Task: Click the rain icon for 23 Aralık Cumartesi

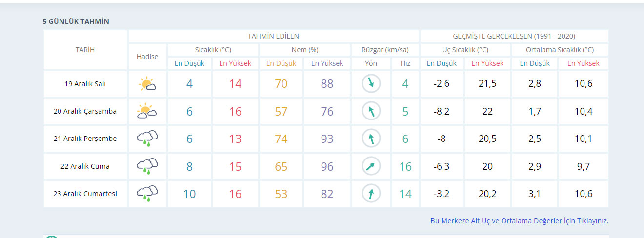Action: [147, 194]
